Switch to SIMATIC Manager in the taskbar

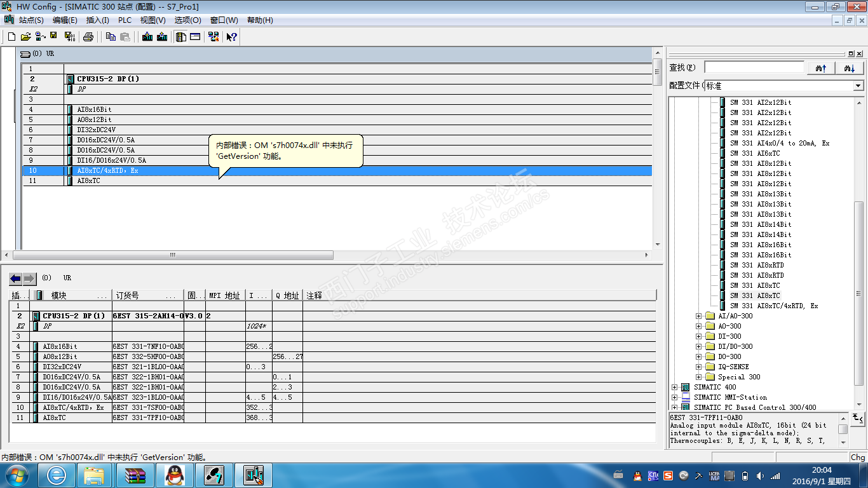(x=214, y=475)
